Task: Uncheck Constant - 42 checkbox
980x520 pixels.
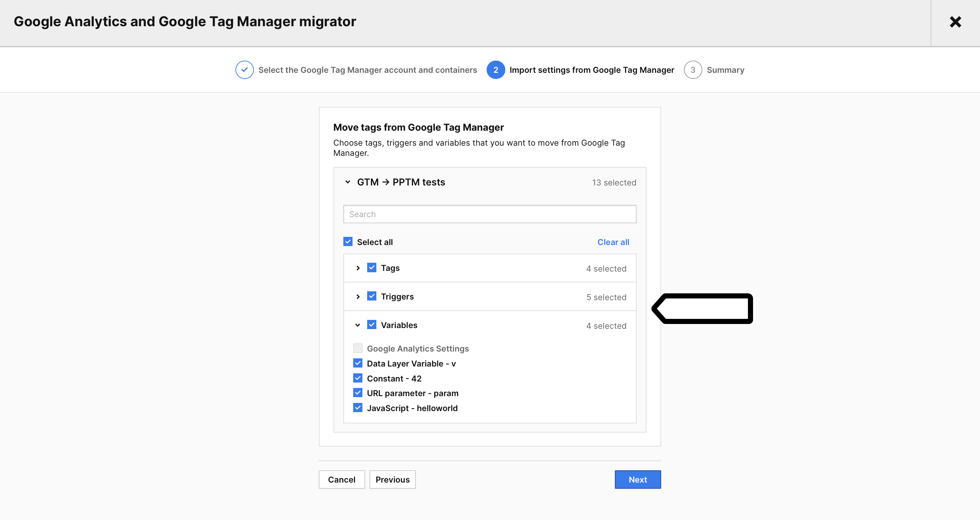Action: (358, 378)
